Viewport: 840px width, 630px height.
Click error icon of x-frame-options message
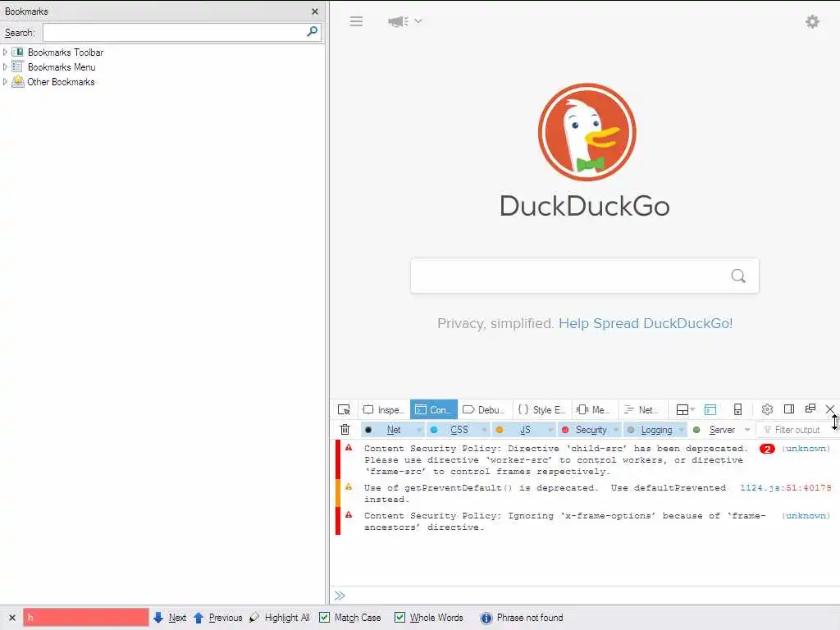[349, 515]
